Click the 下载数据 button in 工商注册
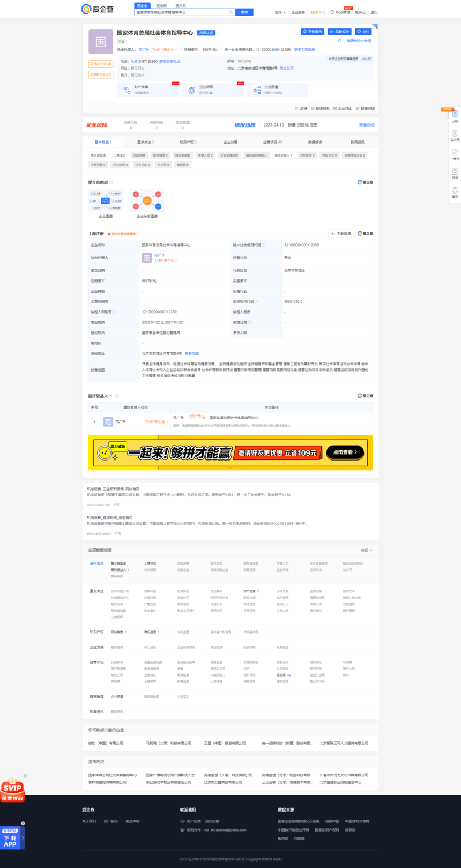 (x=341, y=234)
